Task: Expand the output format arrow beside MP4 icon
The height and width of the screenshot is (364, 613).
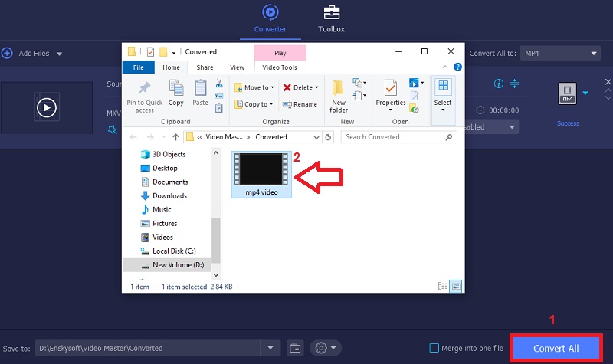Action: 585,93
